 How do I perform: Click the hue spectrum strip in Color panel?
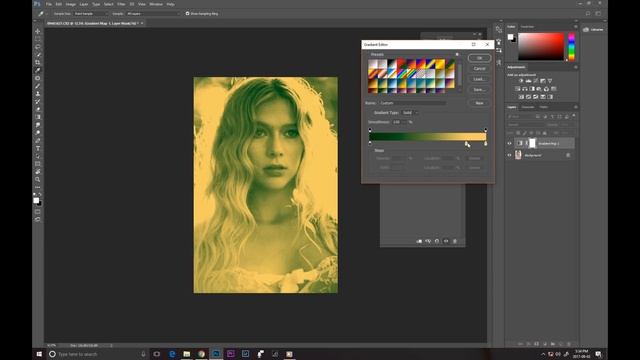(571, 47)
